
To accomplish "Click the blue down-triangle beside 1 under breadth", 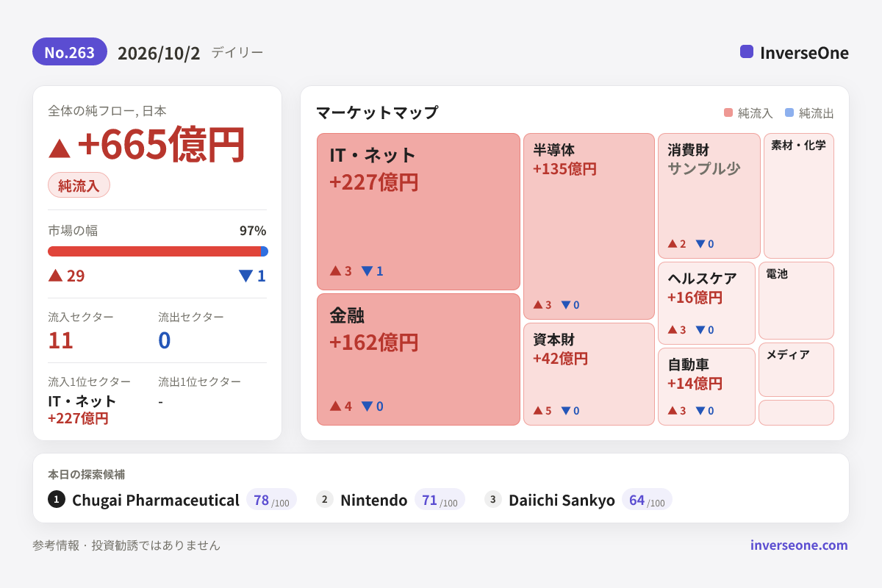I will click(245, 276).
